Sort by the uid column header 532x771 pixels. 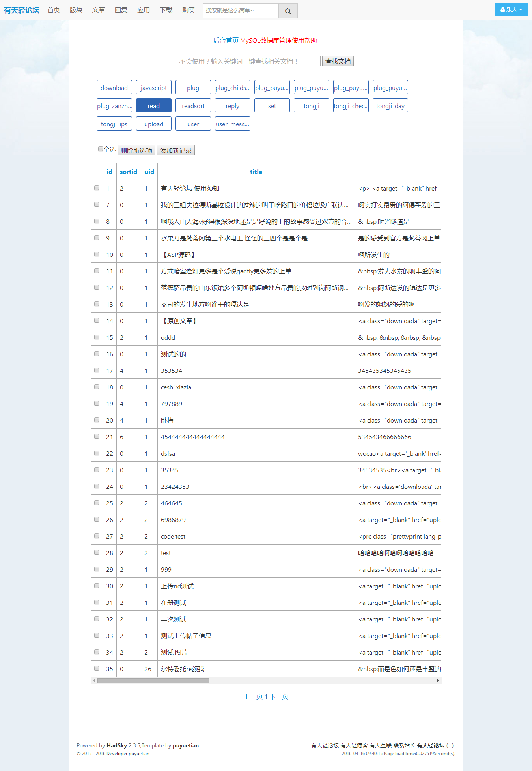click(x=149, y=172)
